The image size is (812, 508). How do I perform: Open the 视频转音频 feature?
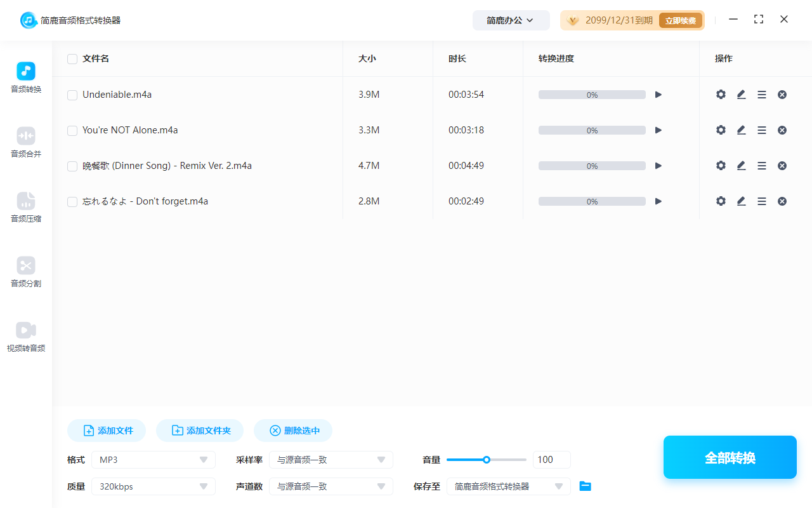25,337
